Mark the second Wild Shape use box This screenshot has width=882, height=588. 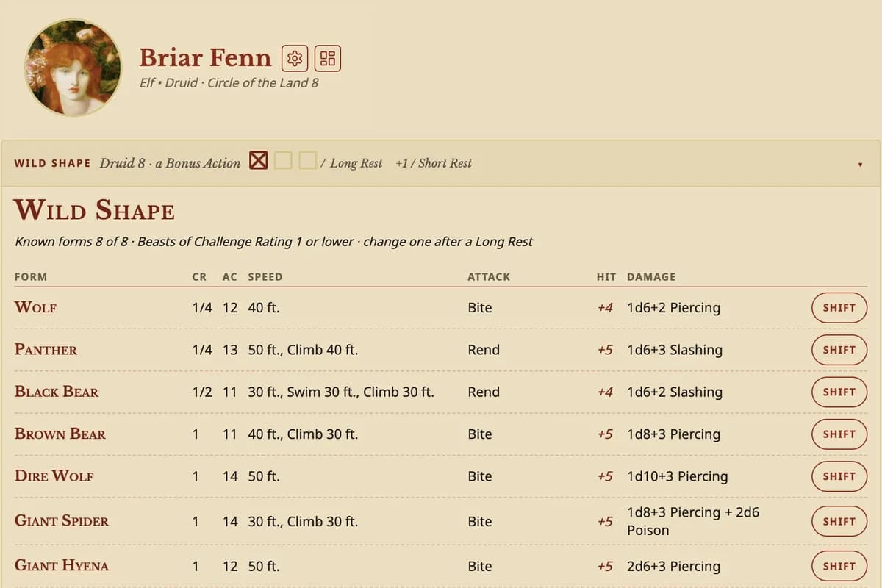point(283,160)
